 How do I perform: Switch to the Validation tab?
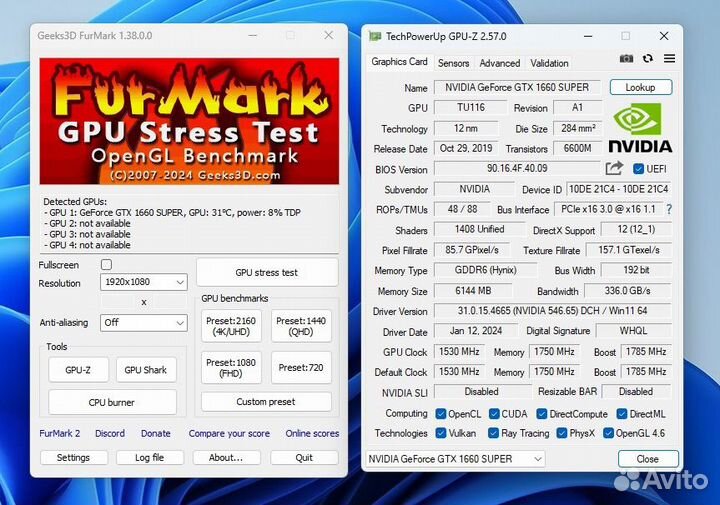click(549, 63)
